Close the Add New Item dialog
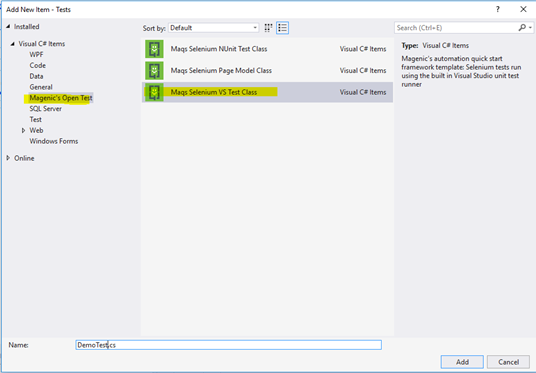The height and width of the screenshot is (373, 536). pos(523,9)
